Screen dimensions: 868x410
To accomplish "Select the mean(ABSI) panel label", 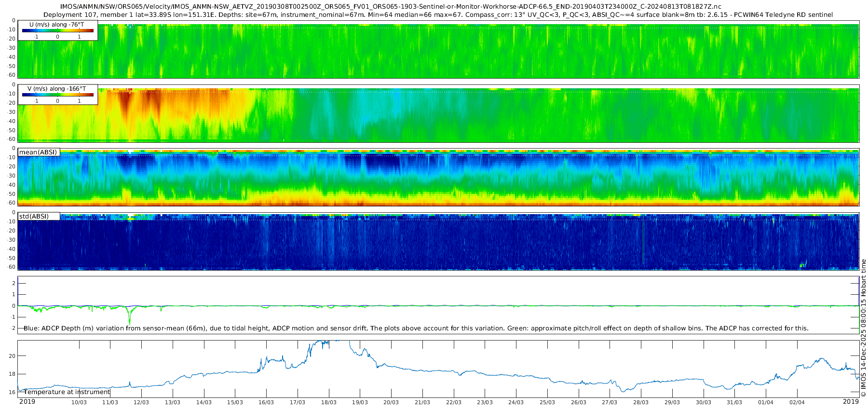I will pyautogui.click(x=38, y=152).
